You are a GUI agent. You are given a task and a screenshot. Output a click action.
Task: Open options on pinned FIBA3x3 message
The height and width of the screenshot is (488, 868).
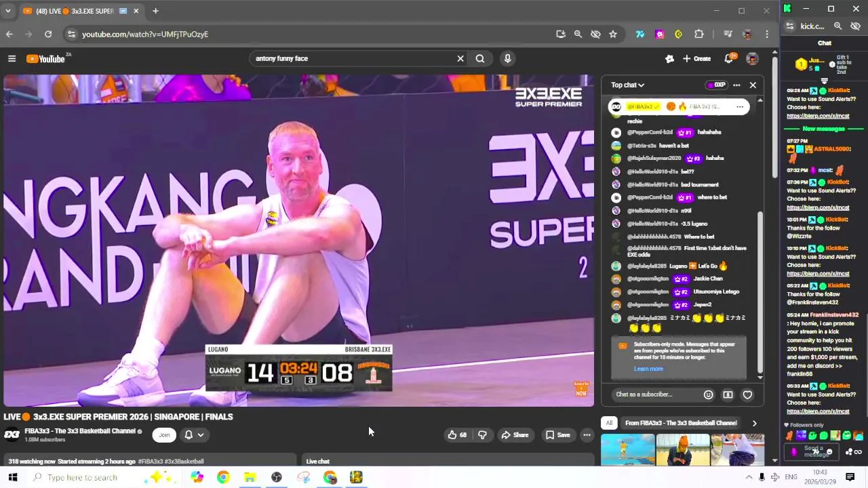[740, 106]
